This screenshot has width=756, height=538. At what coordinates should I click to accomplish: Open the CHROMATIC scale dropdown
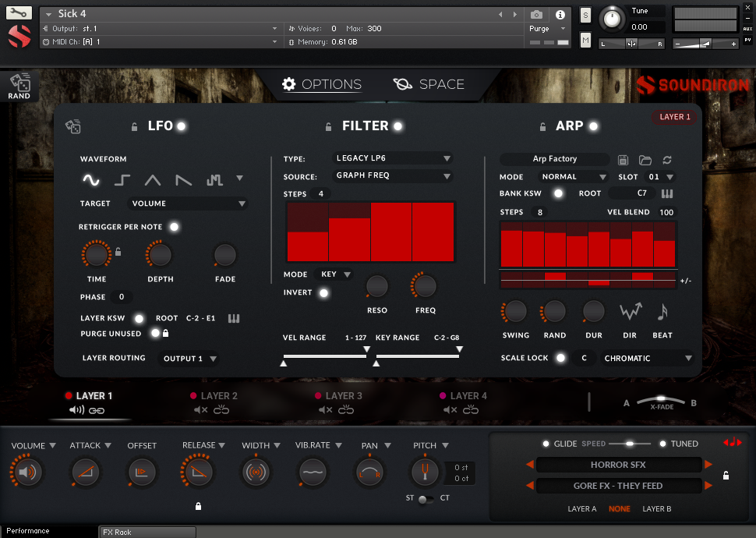(648, 359)
